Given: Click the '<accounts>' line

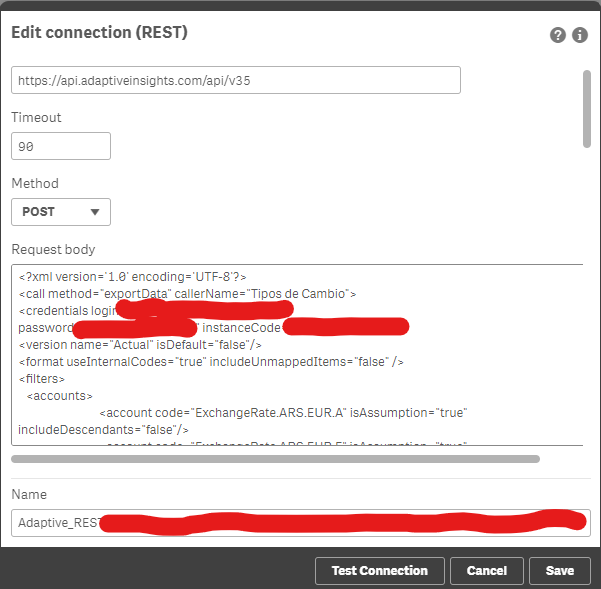Looking at the screenshot, I should coord(59,396).
